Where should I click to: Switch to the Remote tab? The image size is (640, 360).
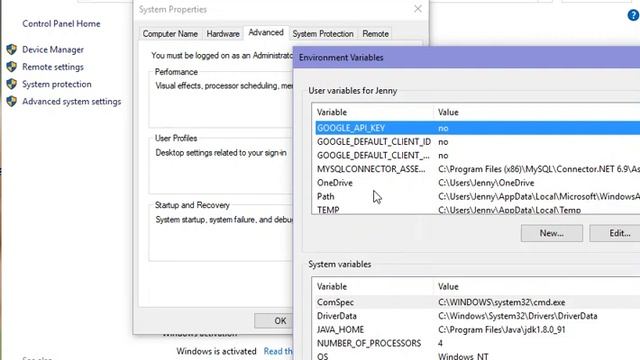point(376,34)
